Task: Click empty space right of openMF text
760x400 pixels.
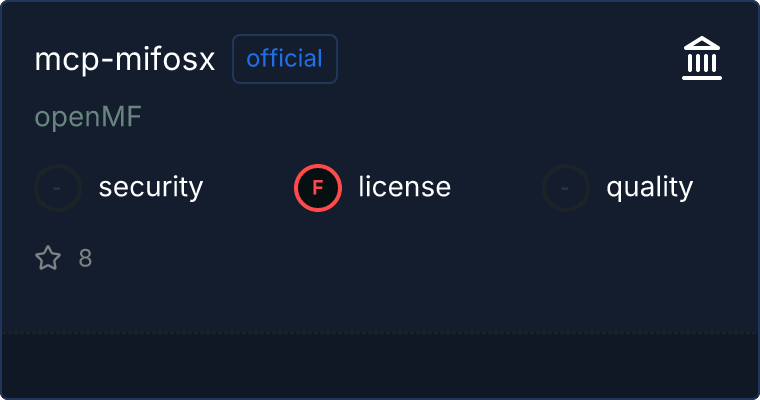Action: click(x=400, y=118)
